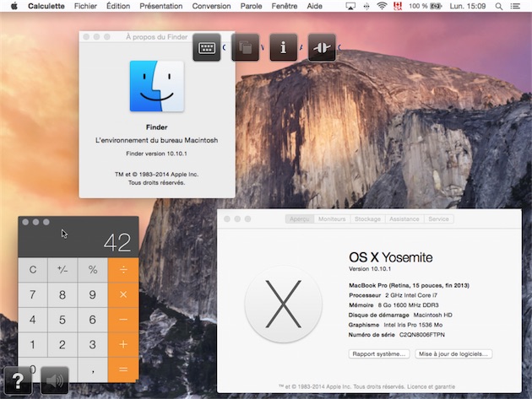
Task: Open the Aide menu
Action: click(x=314, y=6)
